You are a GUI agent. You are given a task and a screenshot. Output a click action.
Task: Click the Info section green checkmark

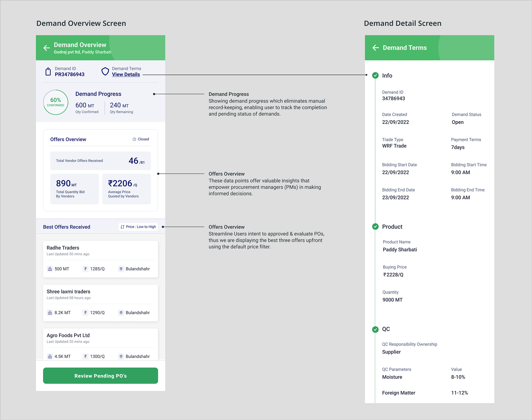pyautogui.click(x=375, y=75)
